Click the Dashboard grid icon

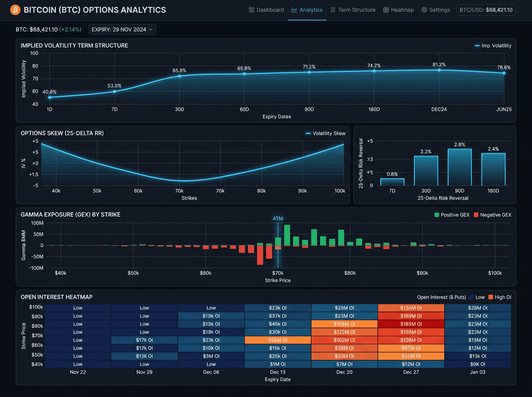(x=251, y=10)
